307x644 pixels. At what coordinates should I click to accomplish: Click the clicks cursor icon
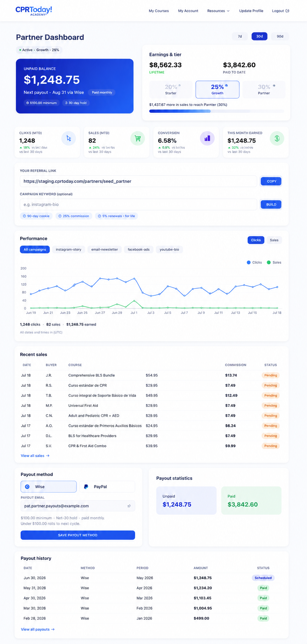tap(69, 138)
